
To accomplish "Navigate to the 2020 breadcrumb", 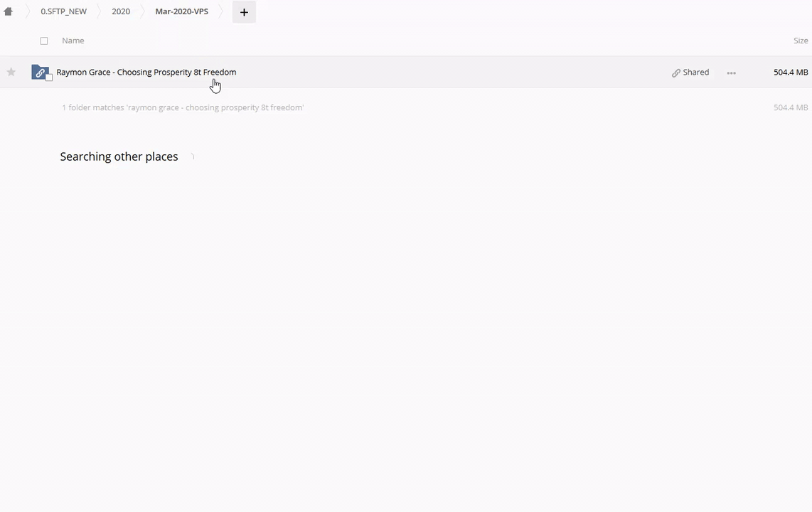I will tap(121, 11).
